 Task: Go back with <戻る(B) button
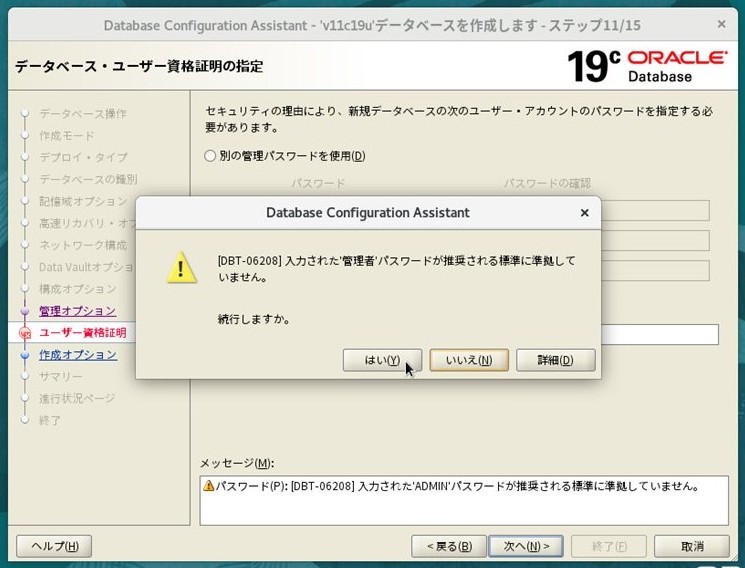[x=449, y=546]
